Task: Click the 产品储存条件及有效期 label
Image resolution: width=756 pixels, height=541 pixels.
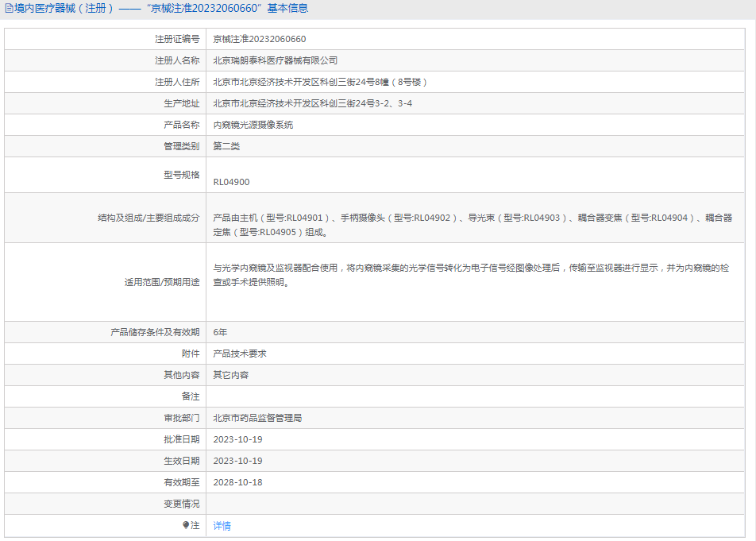Action: coord(155,332)
